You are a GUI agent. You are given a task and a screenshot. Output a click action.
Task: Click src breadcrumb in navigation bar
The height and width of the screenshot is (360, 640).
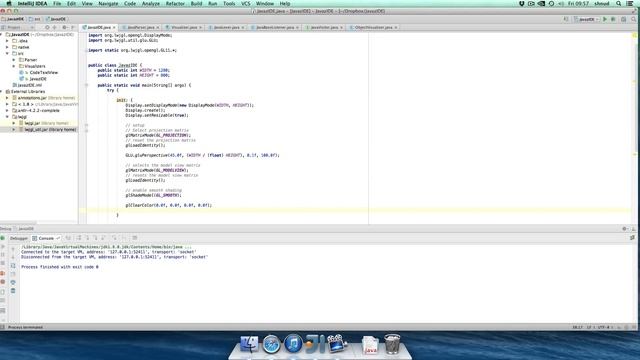36,19
